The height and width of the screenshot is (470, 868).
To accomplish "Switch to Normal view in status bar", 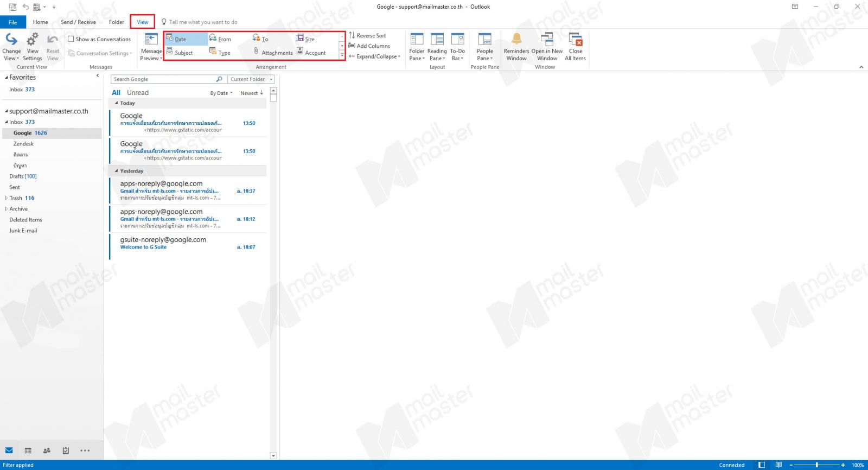I will [x=762, y=465].
